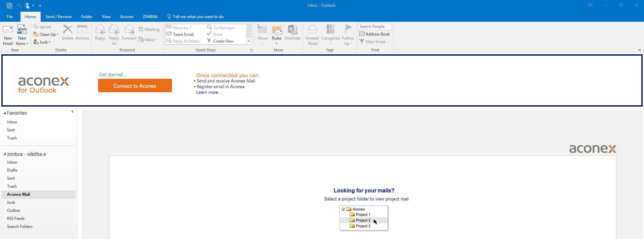
Task: Switch to the Aconex tab
Action: (x=127, y=17)
